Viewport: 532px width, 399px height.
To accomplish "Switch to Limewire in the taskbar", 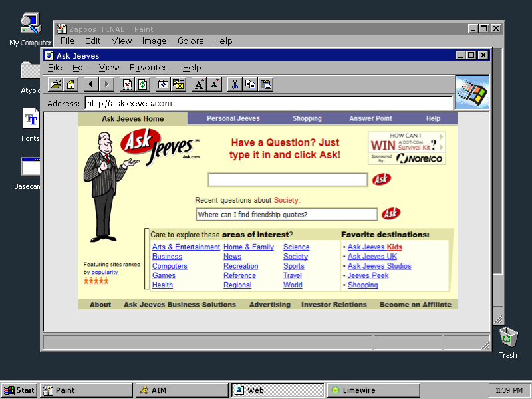I will [x=374, y=390].
